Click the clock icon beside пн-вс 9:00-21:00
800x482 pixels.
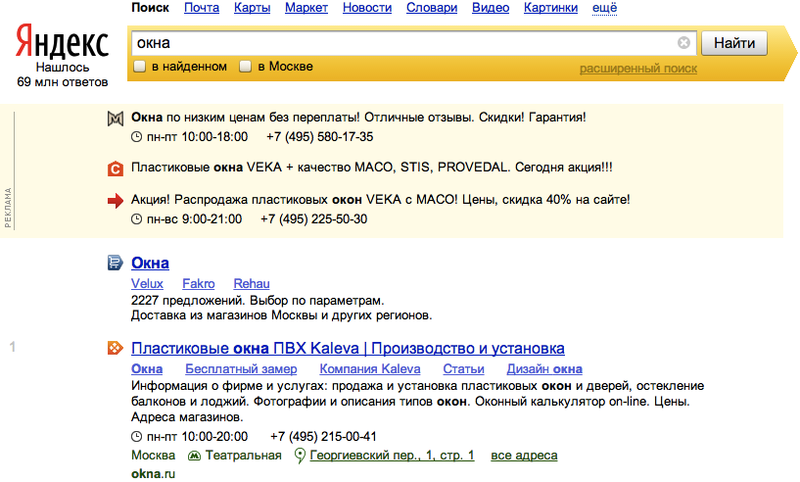coord(136,219)
